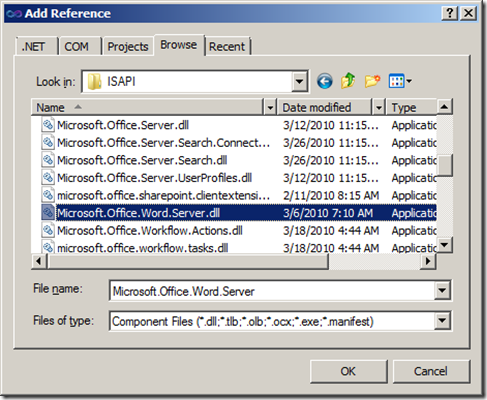The height and width of the screenshot is (400, 487).
Task: Sort by Date modified column header
Action: click(x=325, y=107)
